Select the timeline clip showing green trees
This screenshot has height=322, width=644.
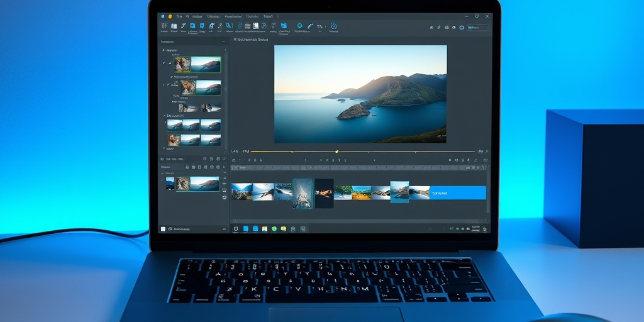tap(343, 192)
